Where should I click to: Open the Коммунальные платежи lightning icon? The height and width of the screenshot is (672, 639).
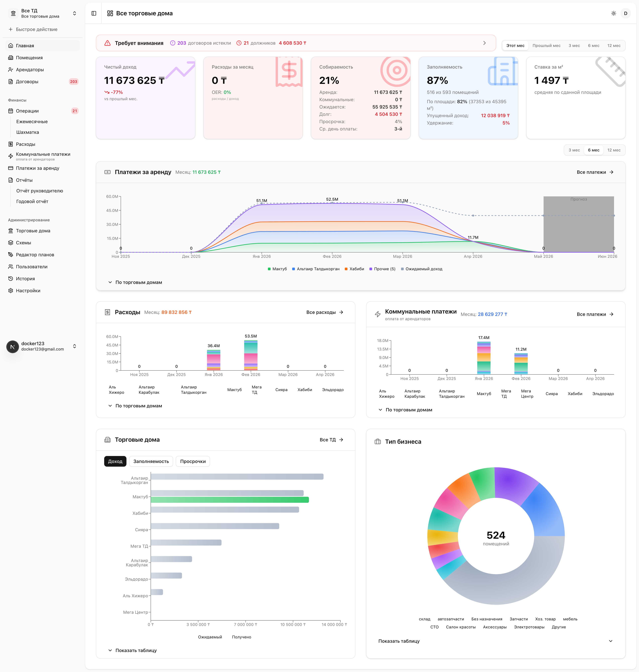[10, 156]
